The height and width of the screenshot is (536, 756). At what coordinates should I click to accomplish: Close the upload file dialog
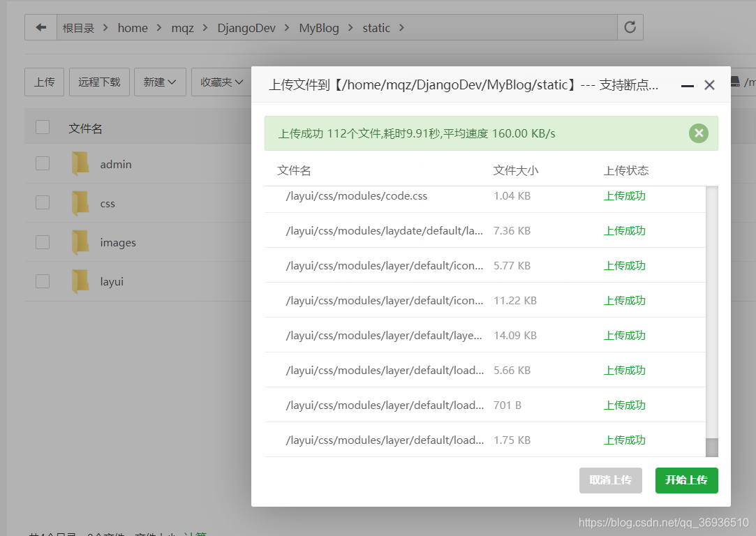coord(709,85)
